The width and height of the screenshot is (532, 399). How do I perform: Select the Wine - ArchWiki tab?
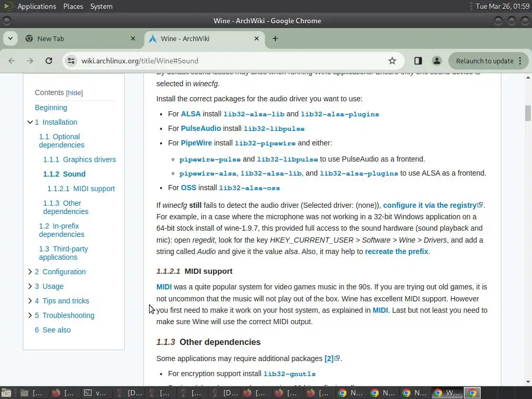click(x=205, y=38)
